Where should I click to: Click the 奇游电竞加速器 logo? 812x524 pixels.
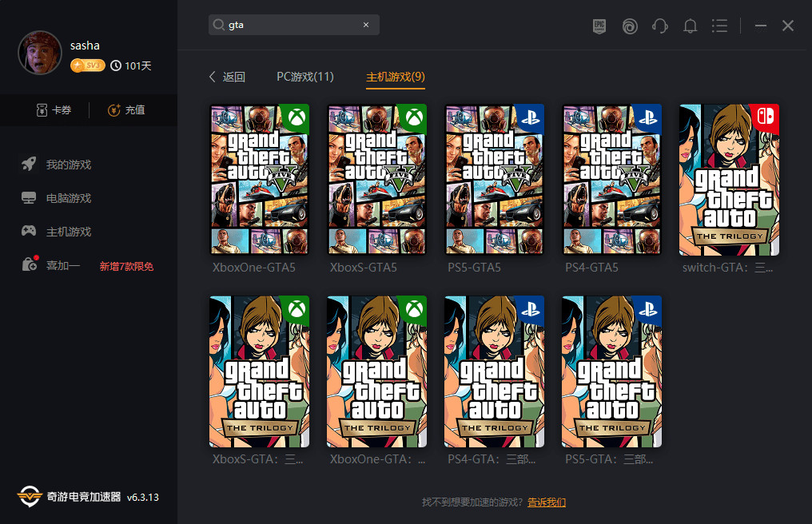(x=69, y=497)
